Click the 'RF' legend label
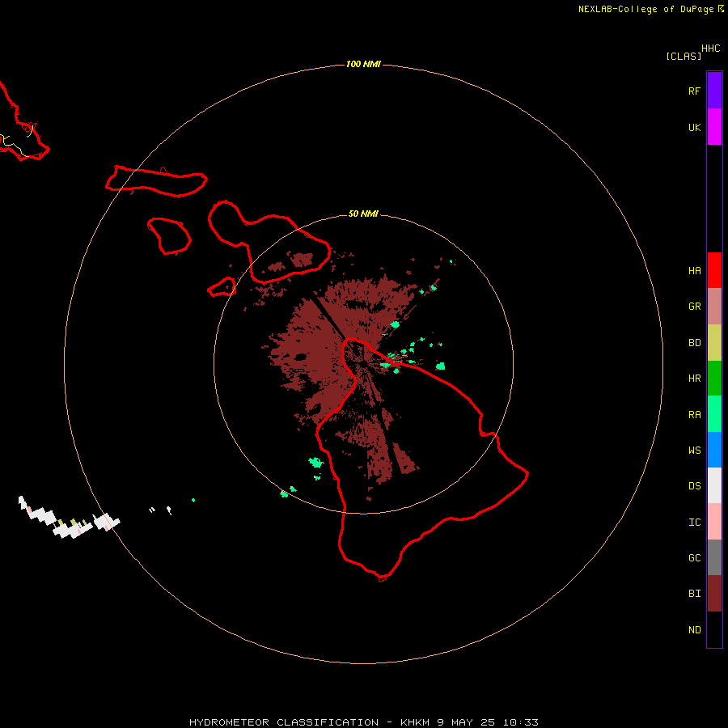This screenshot has width=728, height=728. [x=694, y=91]
